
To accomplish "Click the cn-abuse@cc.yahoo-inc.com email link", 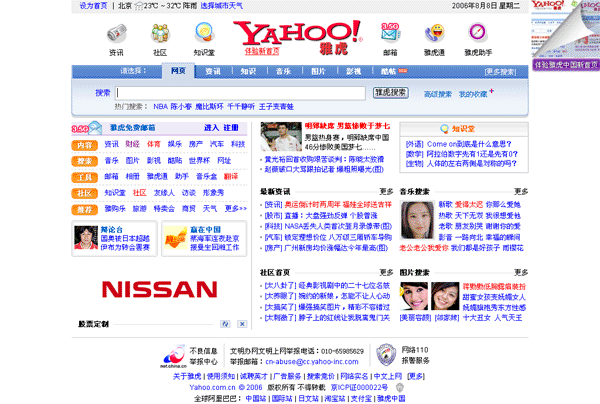I will [x=312, y=362].
